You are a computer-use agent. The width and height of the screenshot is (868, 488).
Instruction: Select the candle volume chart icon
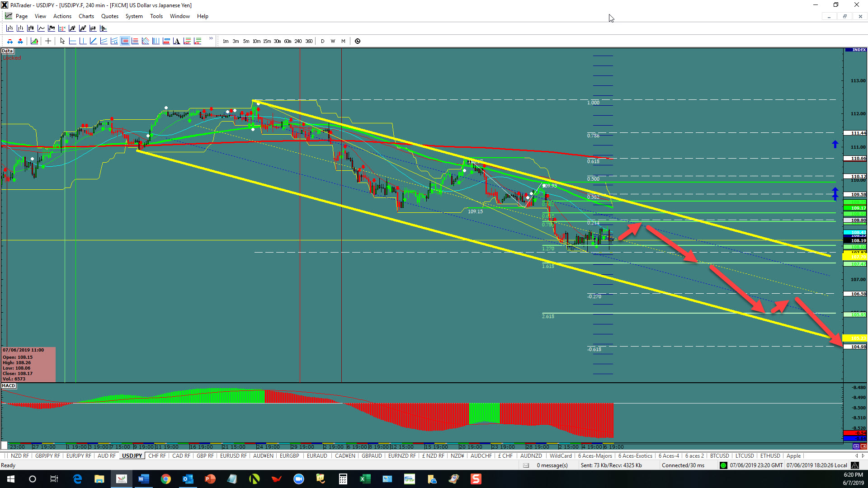click(93, 28)
